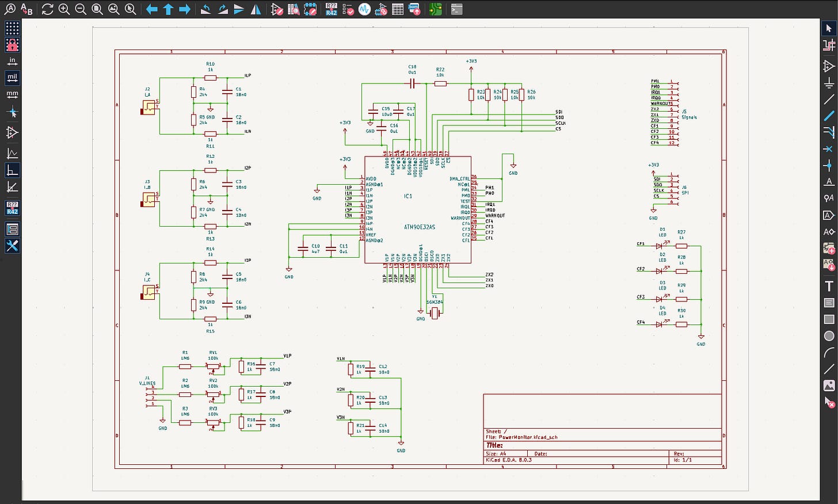Switch to the PCB editor
Image resolution: width=838 pixels, height=504 pixels.
pyautogui.click(x=436, y=9)
